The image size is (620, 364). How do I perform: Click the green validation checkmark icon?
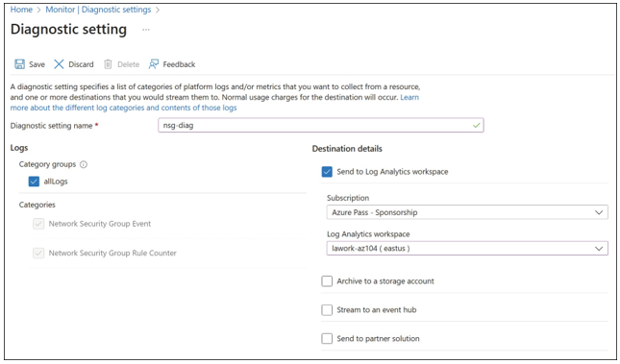[477, 125]
